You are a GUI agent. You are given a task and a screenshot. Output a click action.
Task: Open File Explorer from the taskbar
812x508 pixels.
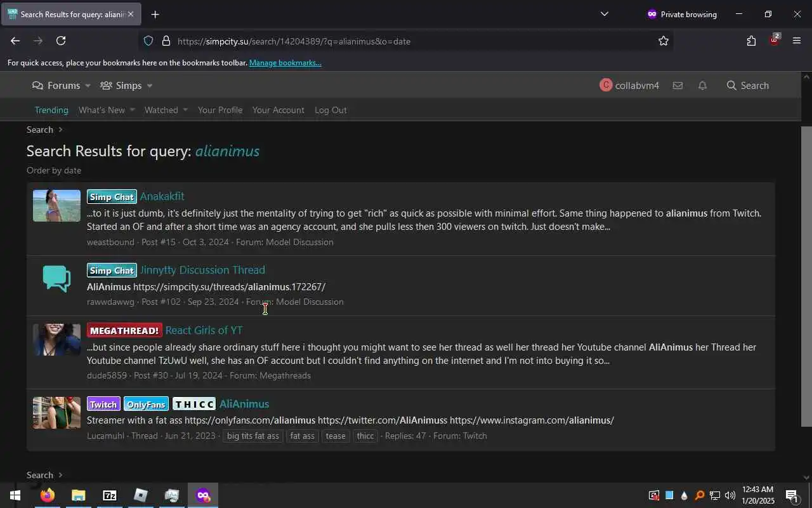pos(78,495)
